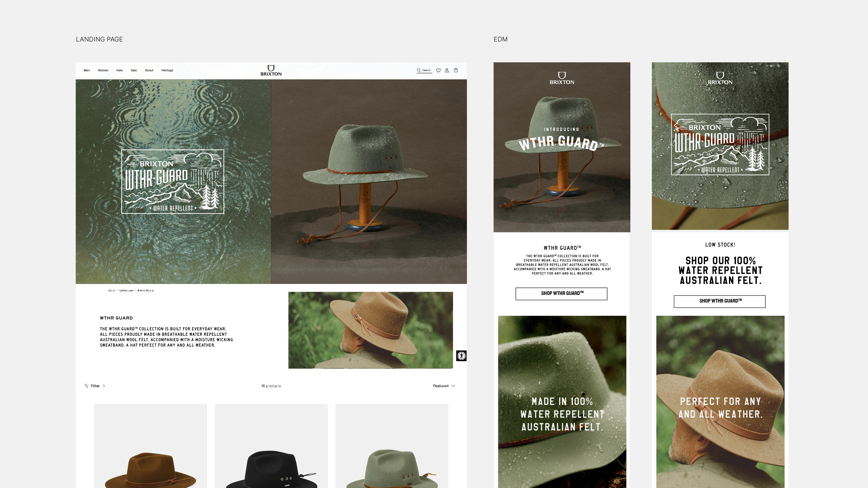
Task: Click the green hat hero image
Action: coord(369,182)
